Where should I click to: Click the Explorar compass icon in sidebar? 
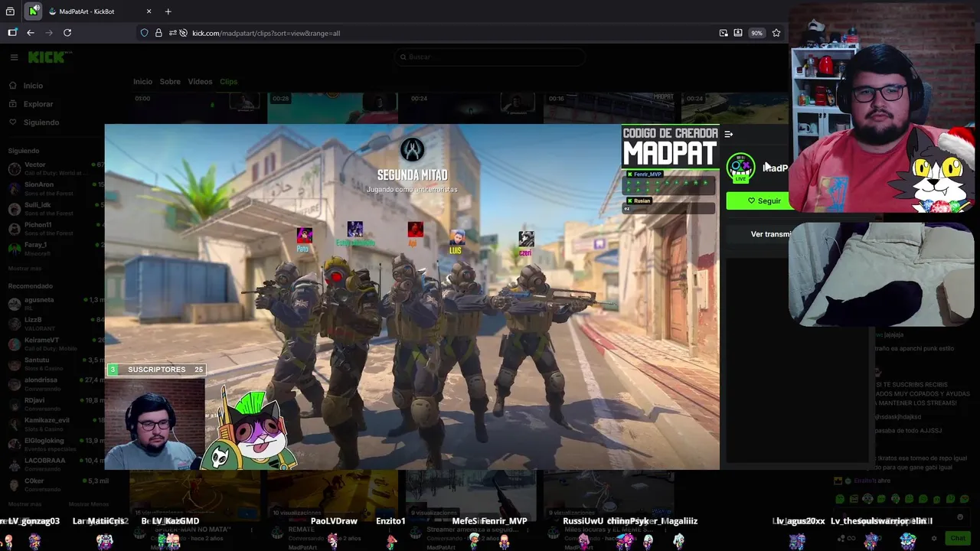[x=13, y=104]
